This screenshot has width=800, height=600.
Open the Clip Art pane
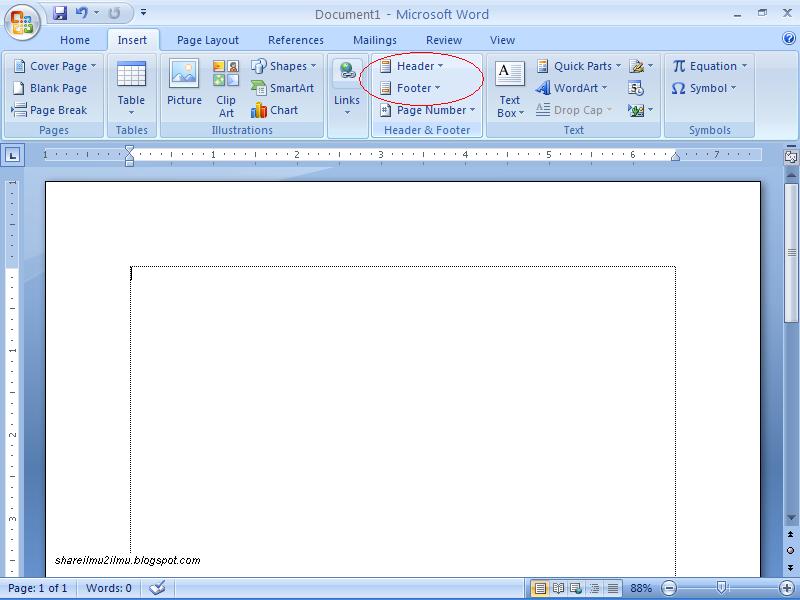[226, 88]
